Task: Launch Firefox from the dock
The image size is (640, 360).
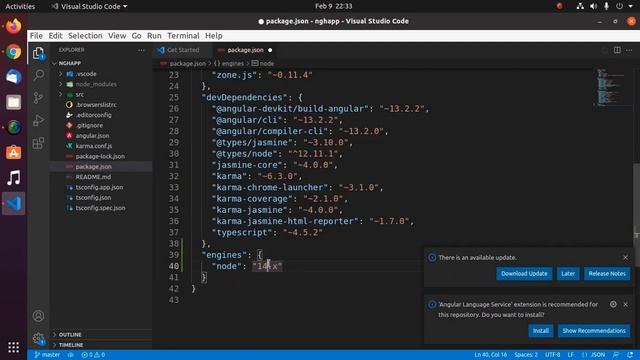Action: [x=13, y=26]
